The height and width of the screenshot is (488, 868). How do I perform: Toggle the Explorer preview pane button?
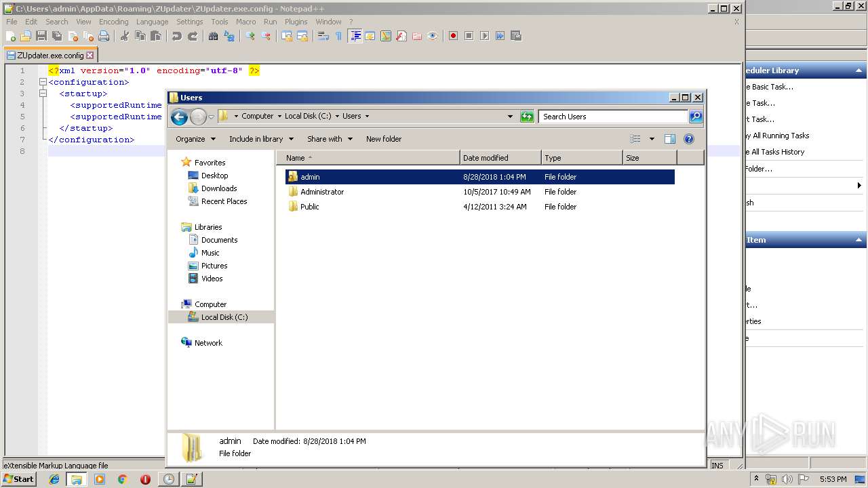pos(670,139)
